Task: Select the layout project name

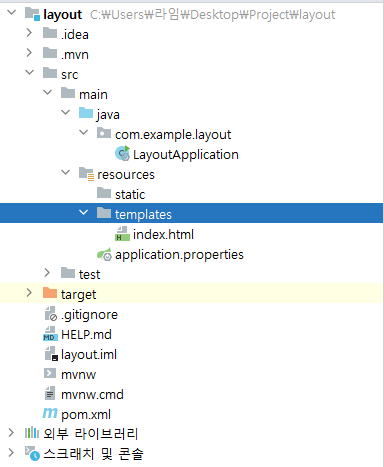Action: point(62,14)
